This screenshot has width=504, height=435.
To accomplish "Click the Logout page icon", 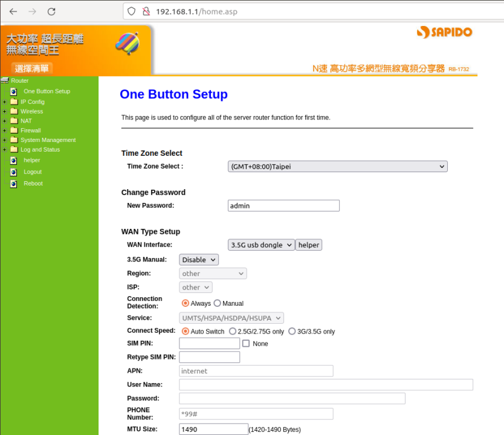I will coord(14,172).
